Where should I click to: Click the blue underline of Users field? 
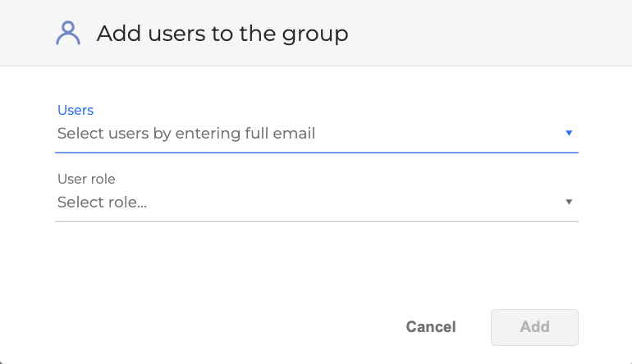[x=317, y=152]
